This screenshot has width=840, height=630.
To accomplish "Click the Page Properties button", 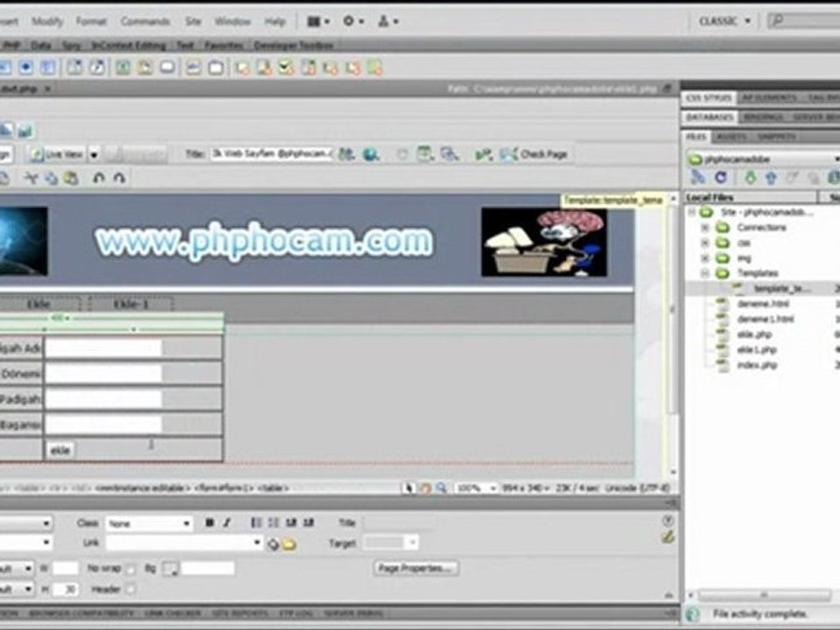I will 415,569.
